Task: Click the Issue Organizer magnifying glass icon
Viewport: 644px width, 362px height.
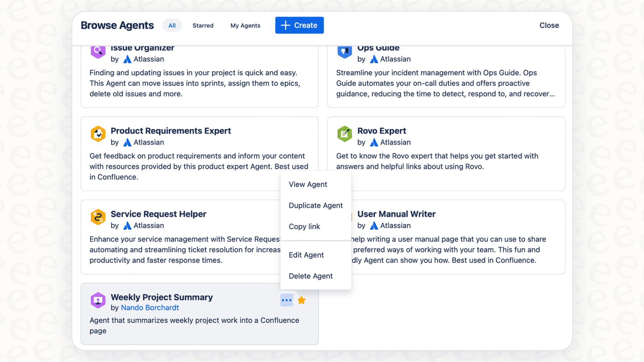Action: point(98,52)
